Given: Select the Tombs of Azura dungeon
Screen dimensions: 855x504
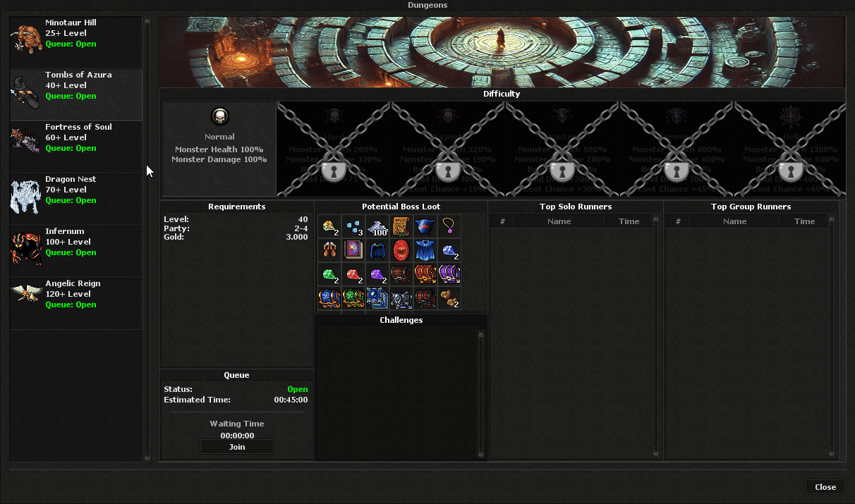Looking at the screenshot, I should pyautogui.click(x=76, y=94).
